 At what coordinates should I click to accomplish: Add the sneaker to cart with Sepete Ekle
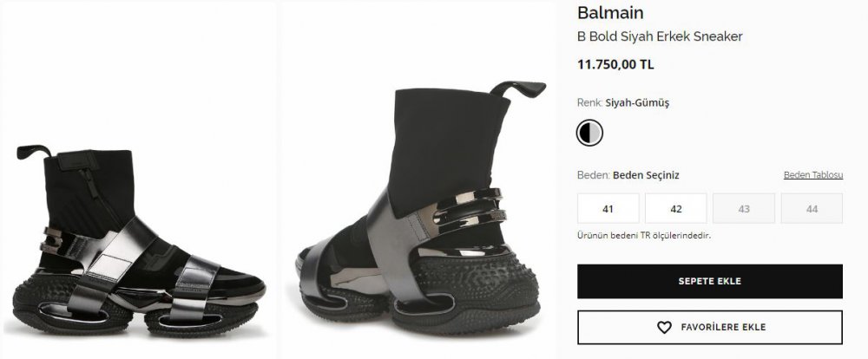click(x=710, y=281)
